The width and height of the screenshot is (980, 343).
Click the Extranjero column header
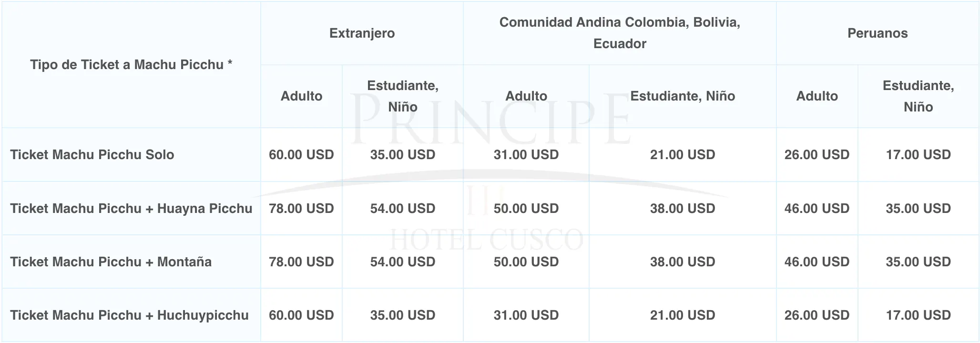(x=362, y=33)
